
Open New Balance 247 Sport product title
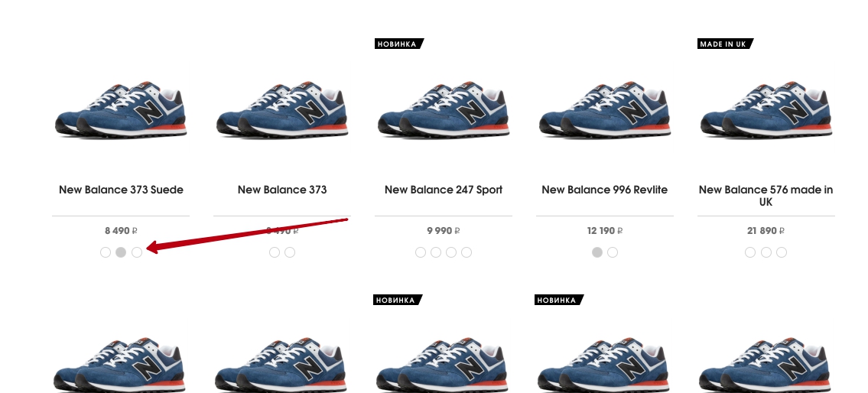444,190
